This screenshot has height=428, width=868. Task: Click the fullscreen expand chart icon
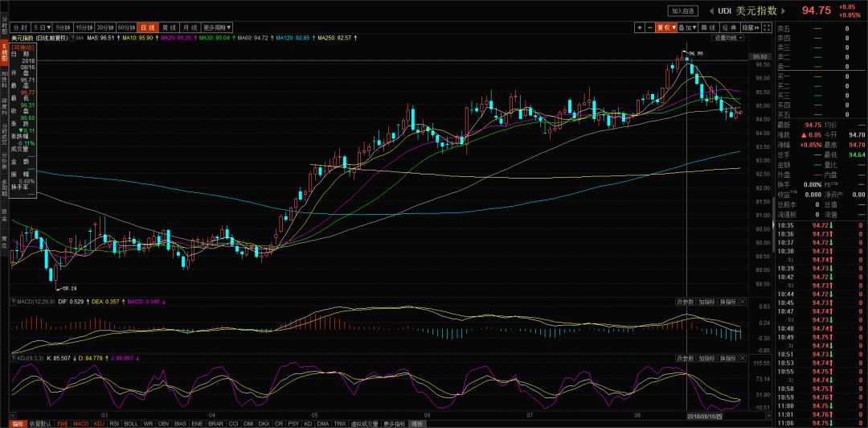pos(764,27)
